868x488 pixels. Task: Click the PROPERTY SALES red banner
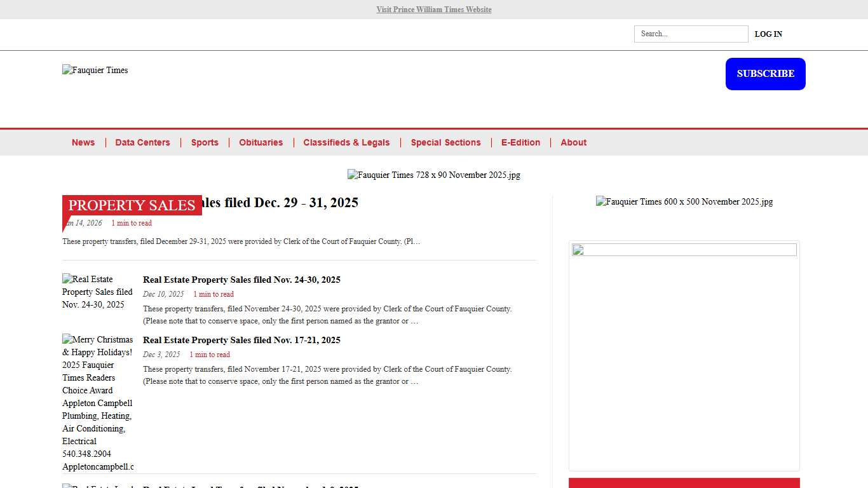(x=132, y=205)
